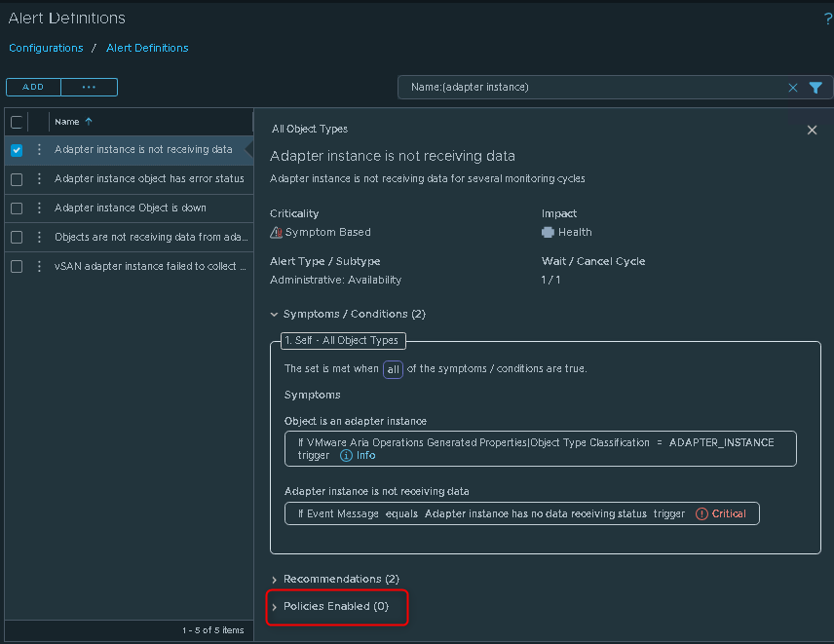The width and height of the screenshot is (834, 644).
Task: Collapse the Symptoms / Conditions section
Action: point(275,315)
